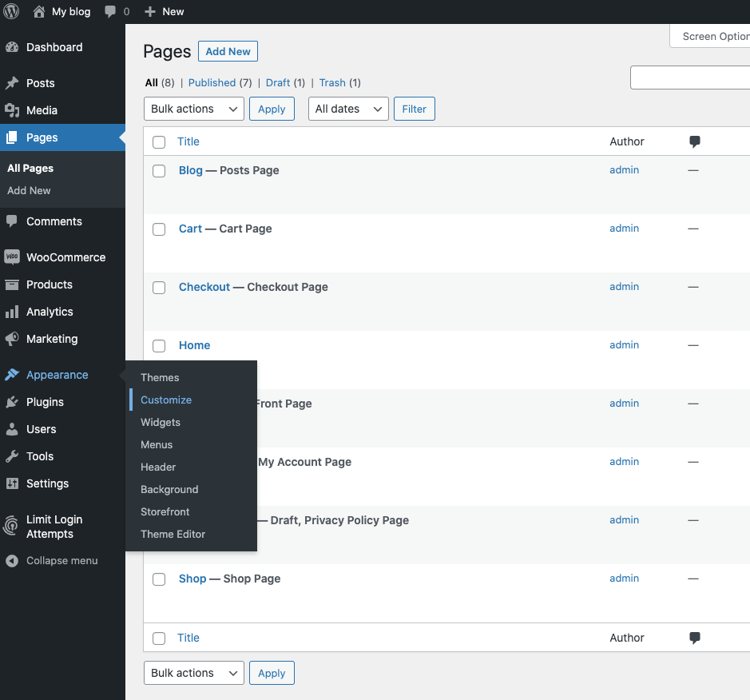Click the WordPress logo icon

pyautogui.click(x=11, y=11)
